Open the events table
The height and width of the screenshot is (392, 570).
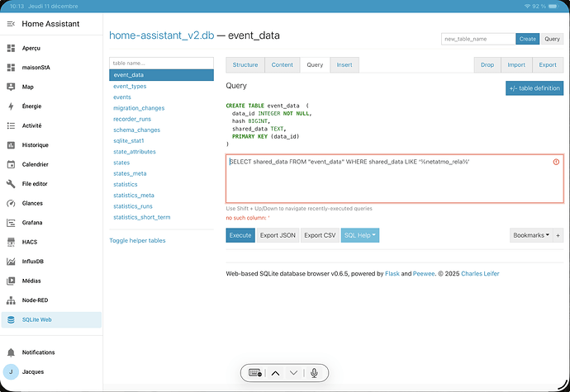pos(122,97)
